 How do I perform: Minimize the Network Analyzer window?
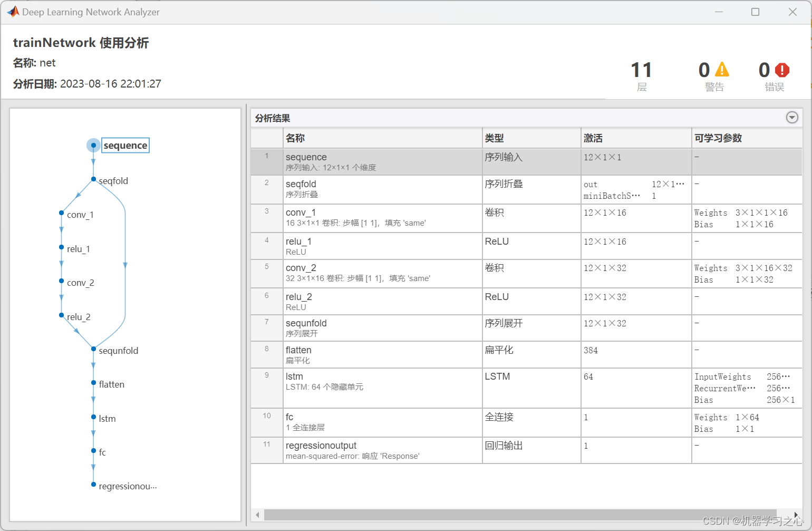coord(719,12)
